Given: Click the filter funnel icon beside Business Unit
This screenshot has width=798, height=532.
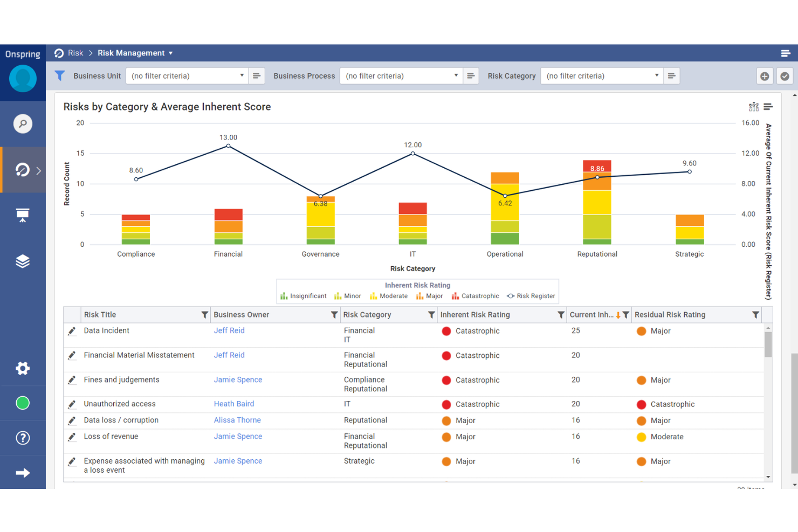Looking at the screenshot, I should pyautogui.click(x=60, y=75).
